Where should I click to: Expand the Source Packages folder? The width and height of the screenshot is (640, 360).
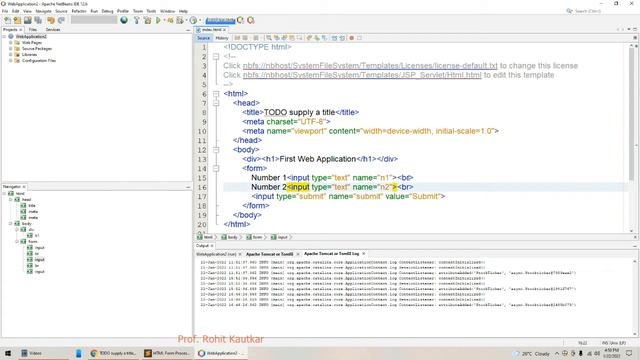(11, 49)
